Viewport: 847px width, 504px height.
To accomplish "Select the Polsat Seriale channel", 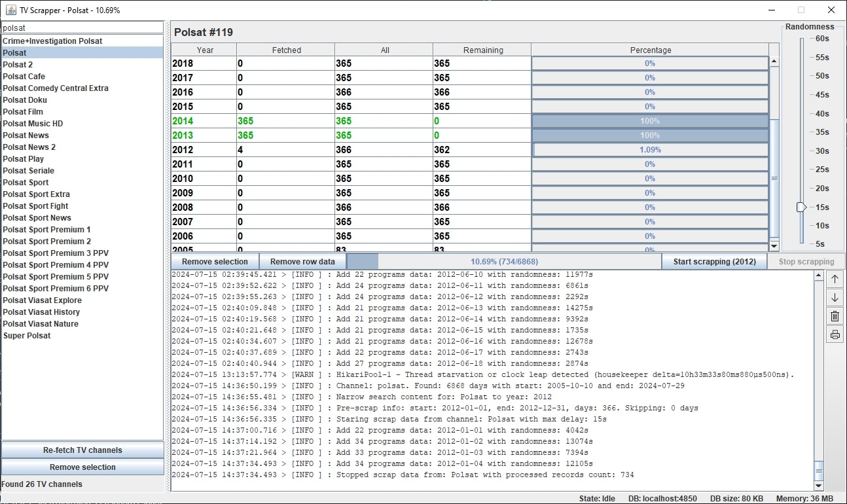I will tap(82, 171).
